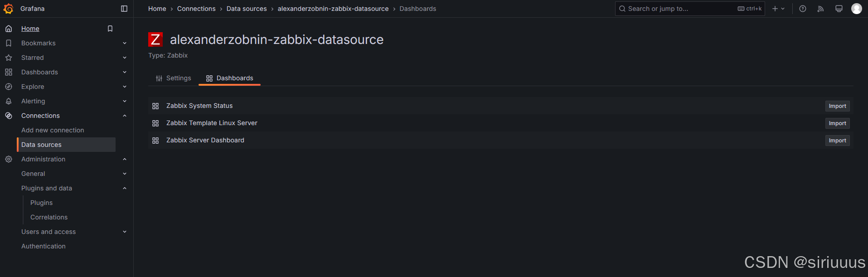Open Add new connection in sidebar
868x277 pixels.
(x=53, y=130)
